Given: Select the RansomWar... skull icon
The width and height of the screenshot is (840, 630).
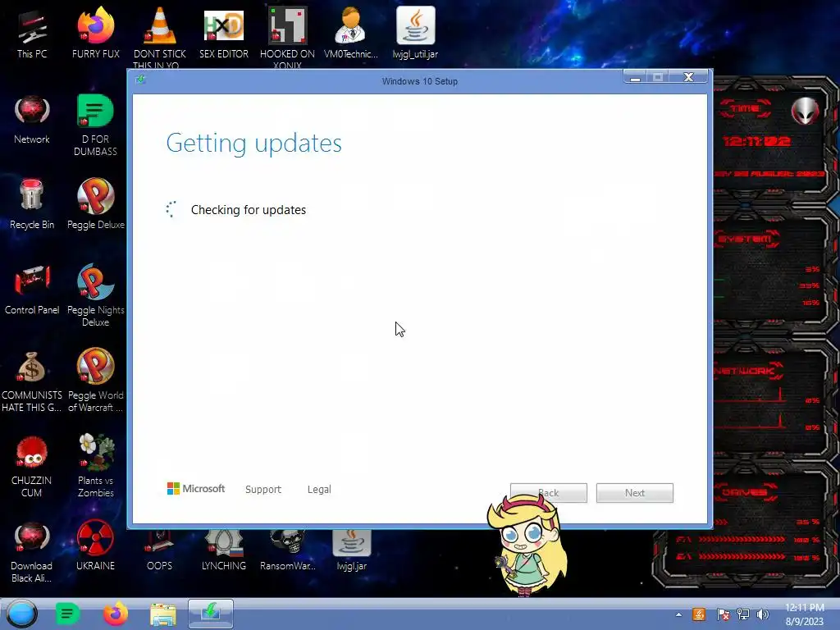Looking at the screenshot, I should click(x=288, y=550).
